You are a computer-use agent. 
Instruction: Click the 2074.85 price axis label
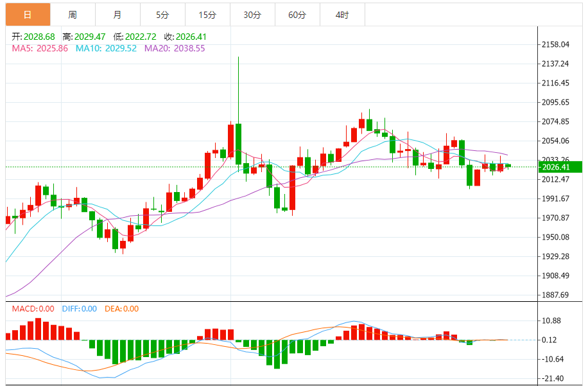556,121
